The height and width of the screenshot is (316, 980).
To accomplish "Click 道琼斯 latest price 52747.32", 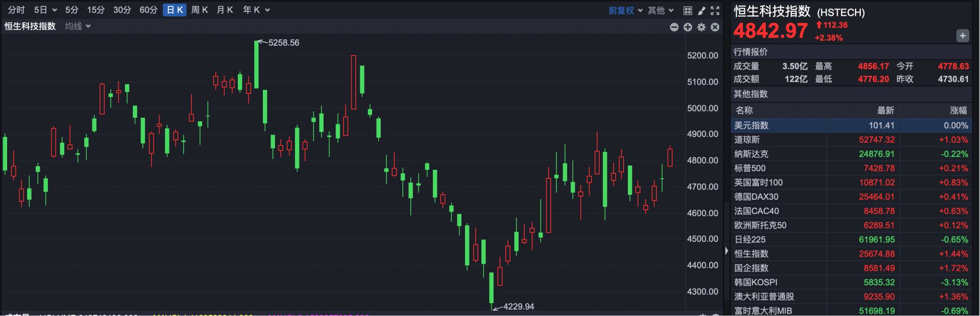I will tap(877, 140).
